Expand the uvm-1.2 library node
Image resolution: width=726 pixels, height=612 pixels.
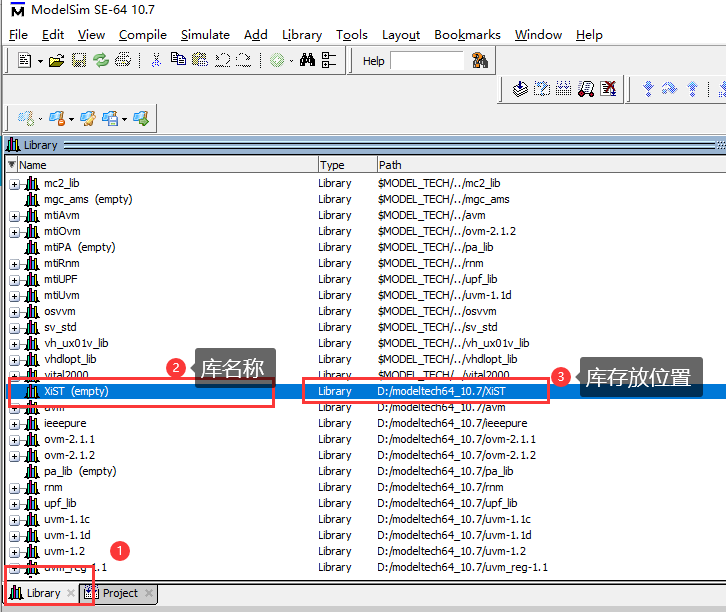14,553
